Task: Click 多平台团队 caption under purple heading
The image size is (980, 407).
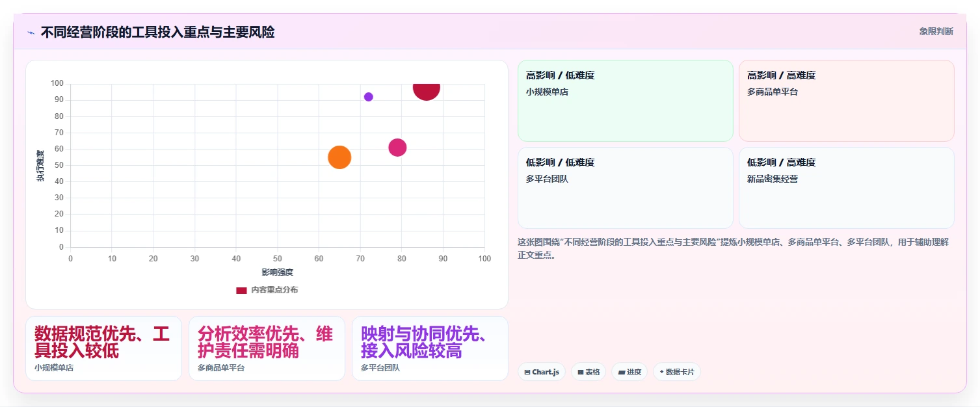Action: (x=380, y=368)
